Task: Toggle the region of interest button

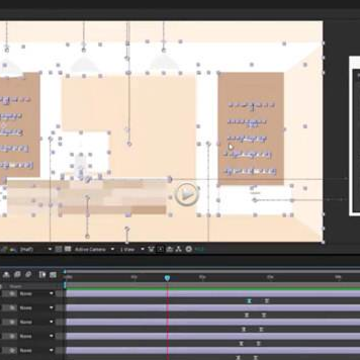Action: pos(59,249)
